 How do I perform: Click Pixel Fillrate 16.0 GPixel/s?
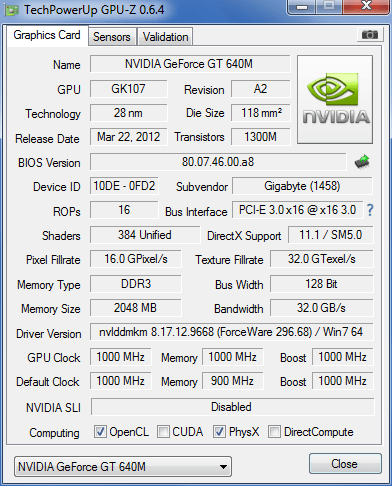click(136, 259)
